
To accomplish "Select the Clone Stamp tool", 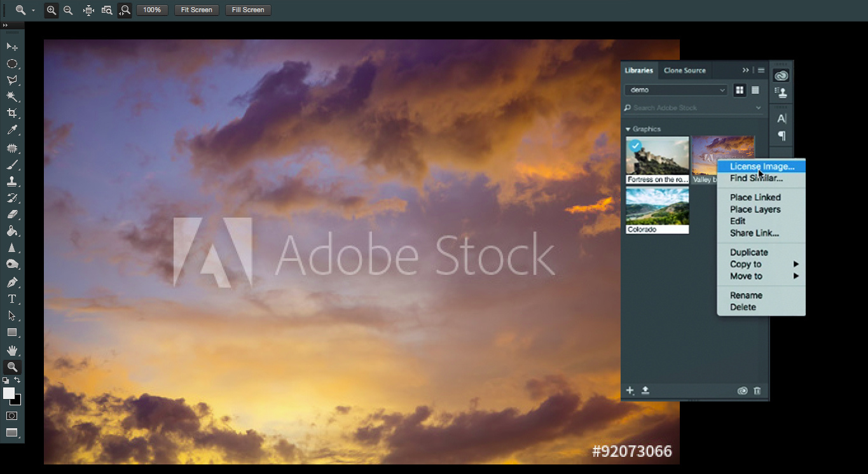I will click(x=11, y=182).
